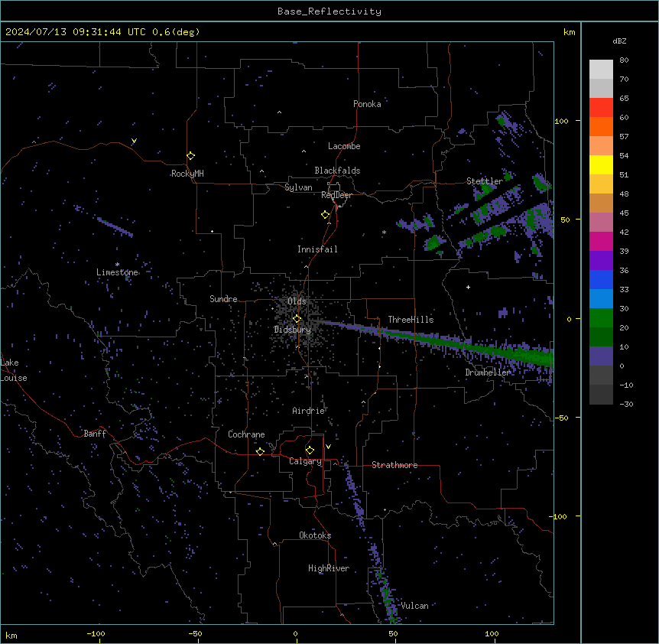Click the 0.6(deg) elevation angle text
Screen dimensions: 659x644
[176, 32]
